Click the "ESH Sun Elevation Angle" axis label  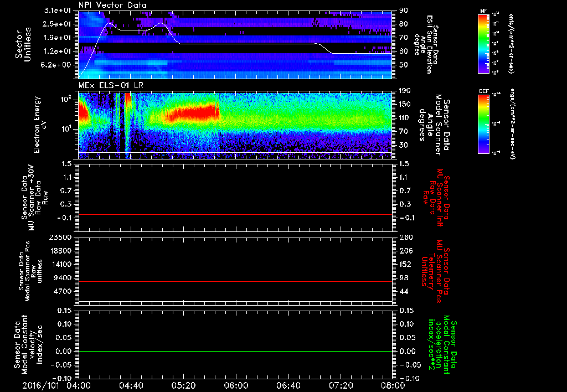(x=426, y=44)
